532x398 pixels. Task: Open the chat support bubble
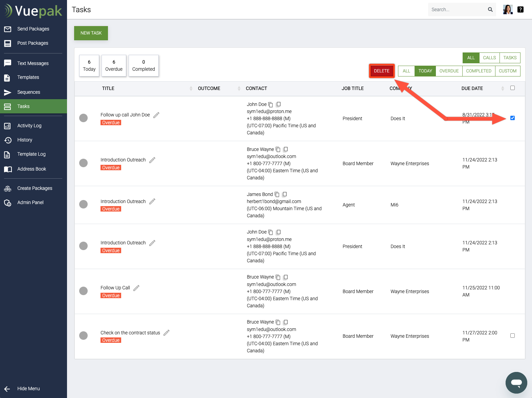click(516, 382)
